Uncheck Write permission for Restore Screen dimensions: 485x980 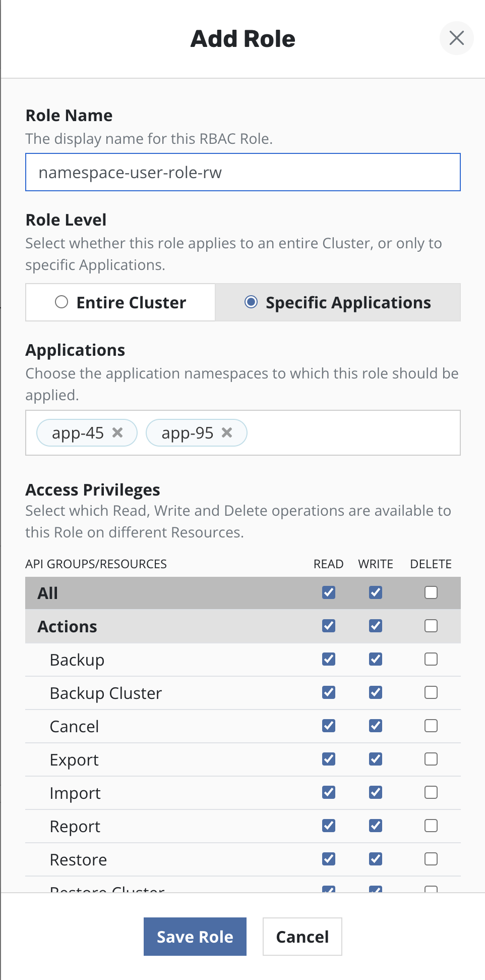[x=376, y=859]
